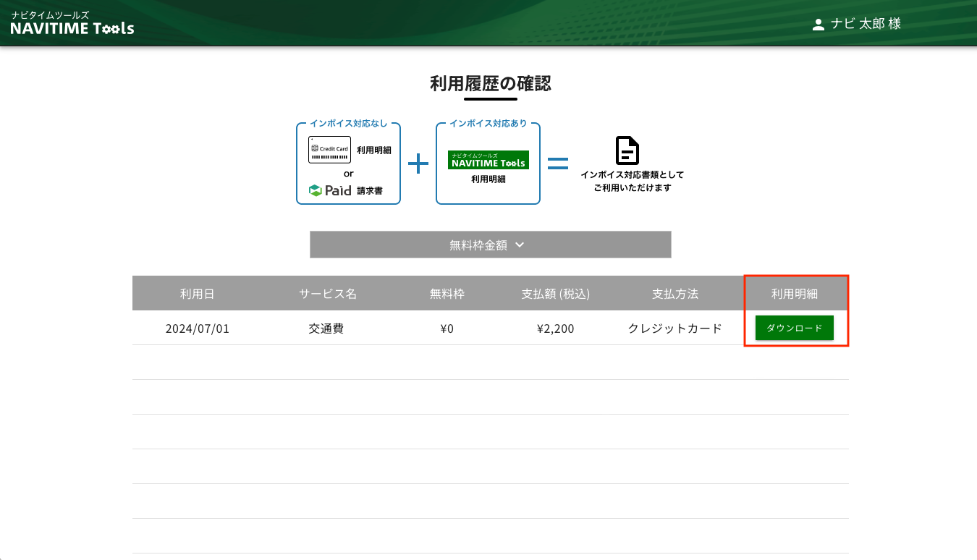Select the ¥0 free quota cell

point(447,328)
